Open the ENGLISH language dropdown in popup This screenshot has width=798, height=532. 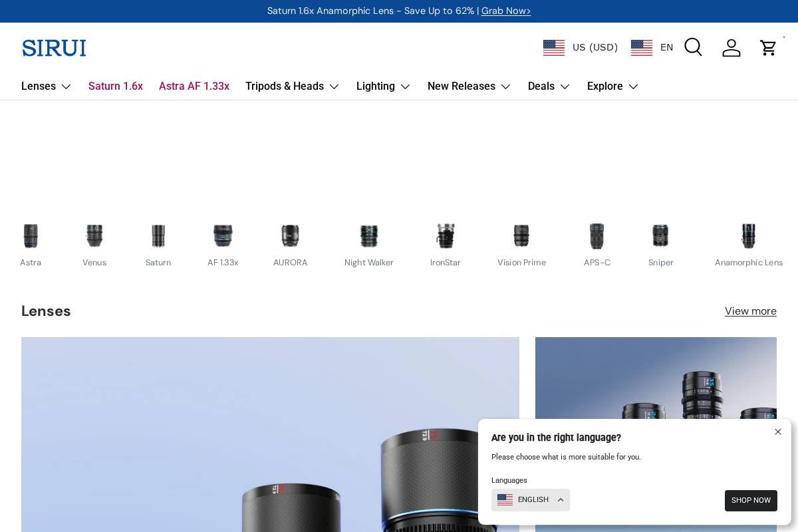pos(531,500)
